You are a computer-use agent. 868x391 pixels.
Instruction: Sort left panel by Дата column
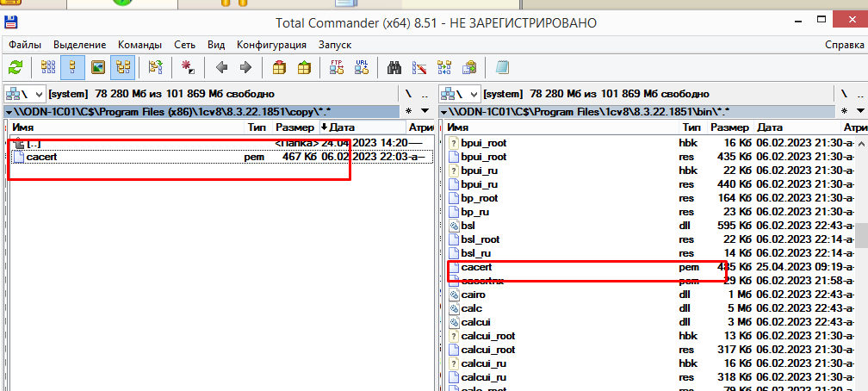tap(362, 127)
